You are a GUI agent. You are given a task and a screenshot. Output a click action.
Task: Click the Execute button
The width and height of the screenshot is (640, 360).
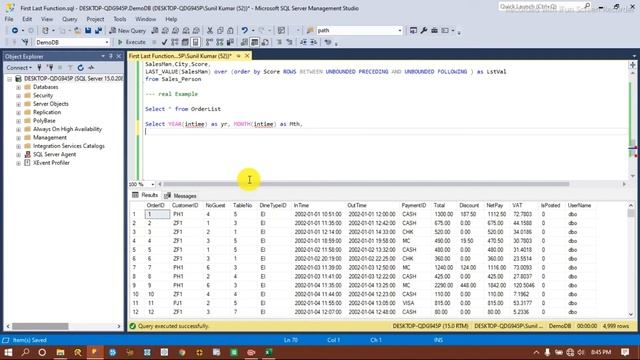[x=131, y=42]
